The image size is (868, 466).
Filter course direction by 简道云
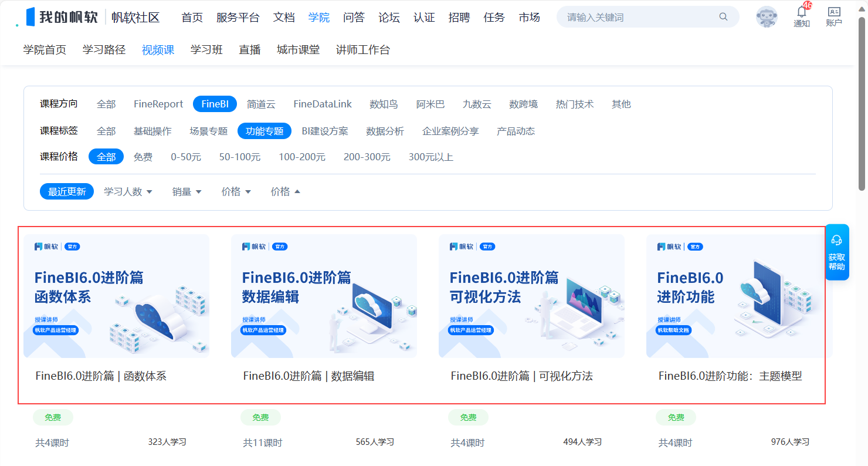(x=261, y=104)
